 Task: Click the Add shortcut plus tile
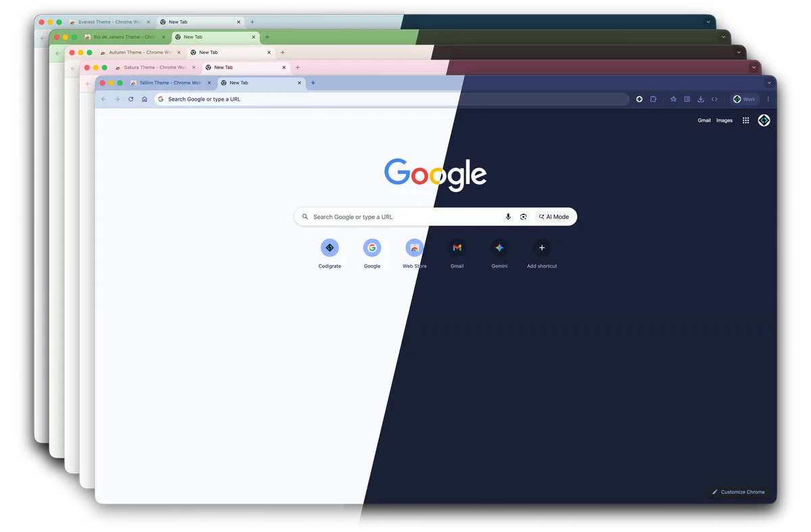coord(541,248)
